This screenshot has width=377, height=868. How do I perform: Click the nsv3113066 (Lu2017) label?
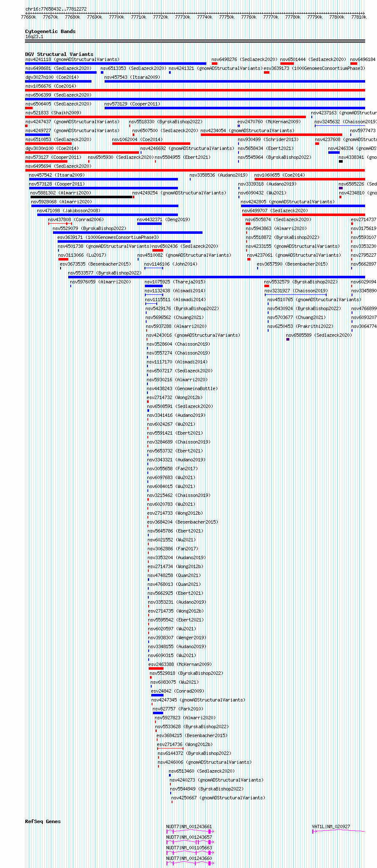coord(83,255)
